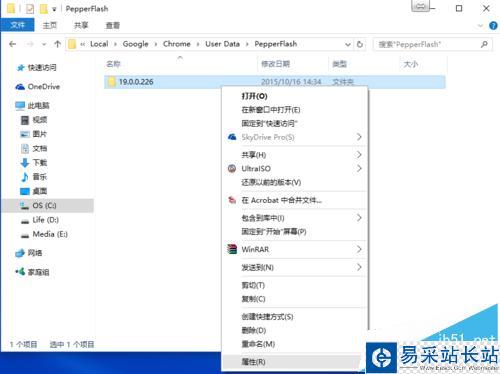Switch to the 查看 ribbon tab
The width and height of the screenshot is (500, 374).
point(113,25)
